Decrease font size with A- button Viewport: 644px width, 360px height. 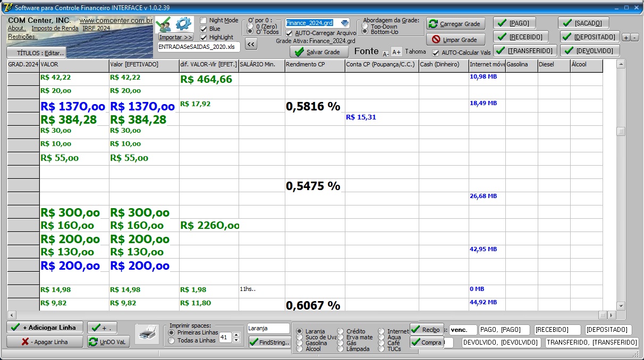point(386,53)
